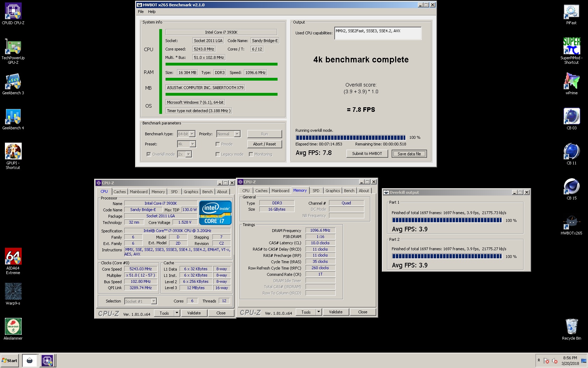Image resolution: width=588 pixels, height=368 pixels.
Task: Toggle Overkill mode checkbox
Action: tap(149, 154)
